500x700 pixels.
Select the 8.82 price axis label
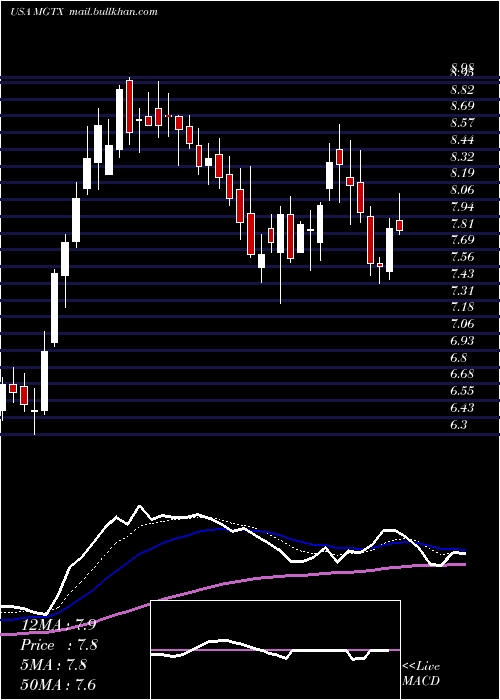pyautogui.click(x=462, y=90)
